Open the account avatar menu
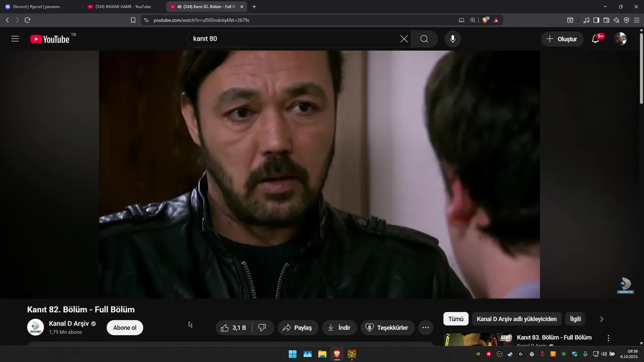 click(x=620, y=39)
